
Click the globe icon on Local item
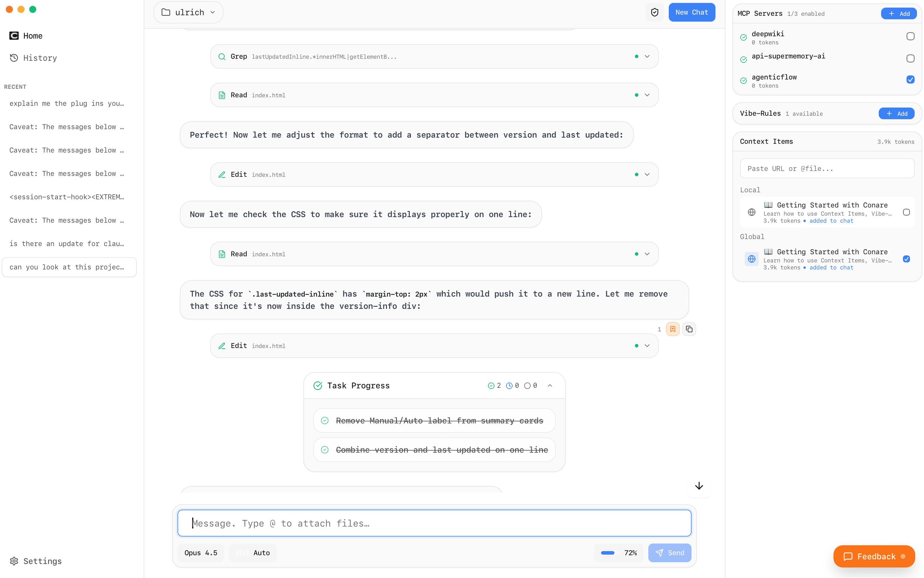[x=751, y=212]
